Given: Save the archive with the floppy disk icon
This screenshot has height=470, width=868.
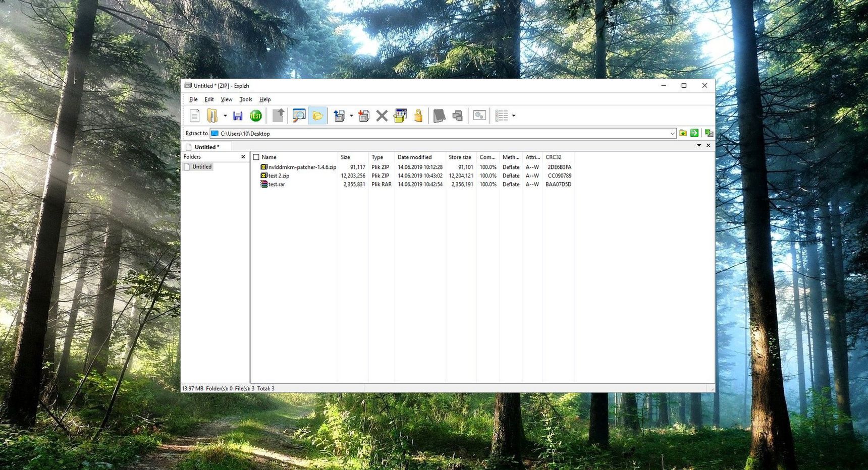Looking at the screenshot, I should (x=238, y=116).
